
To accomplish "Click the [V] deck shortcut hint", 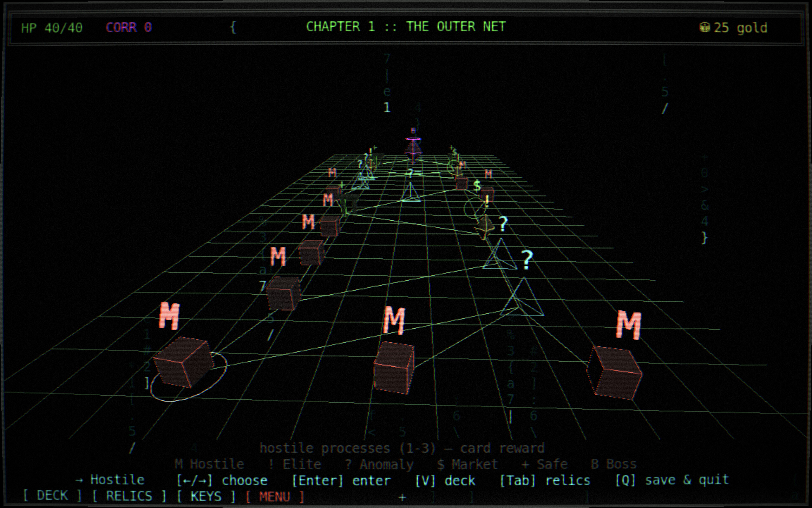I will click(445, 480).
